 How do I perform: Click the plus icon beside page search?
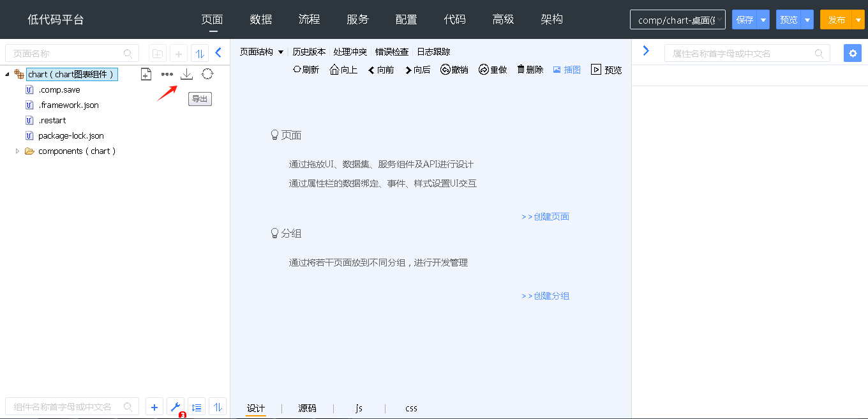(x=179, y=53)
